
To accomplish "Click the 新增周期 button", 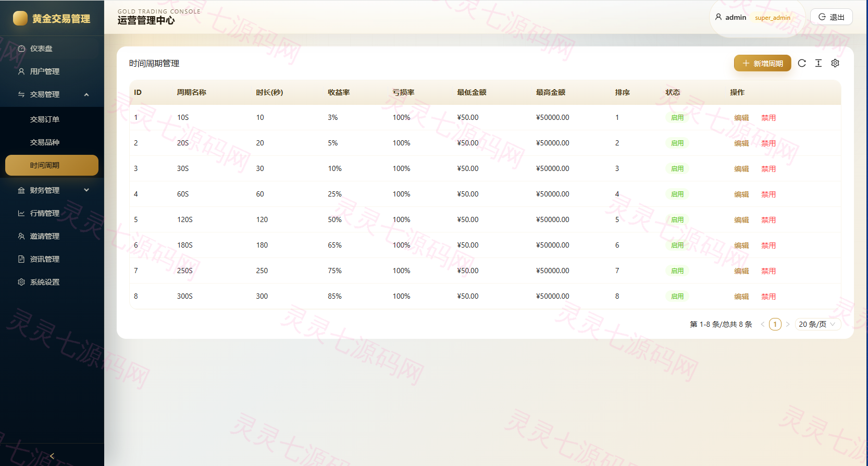I will coord(762,63).
